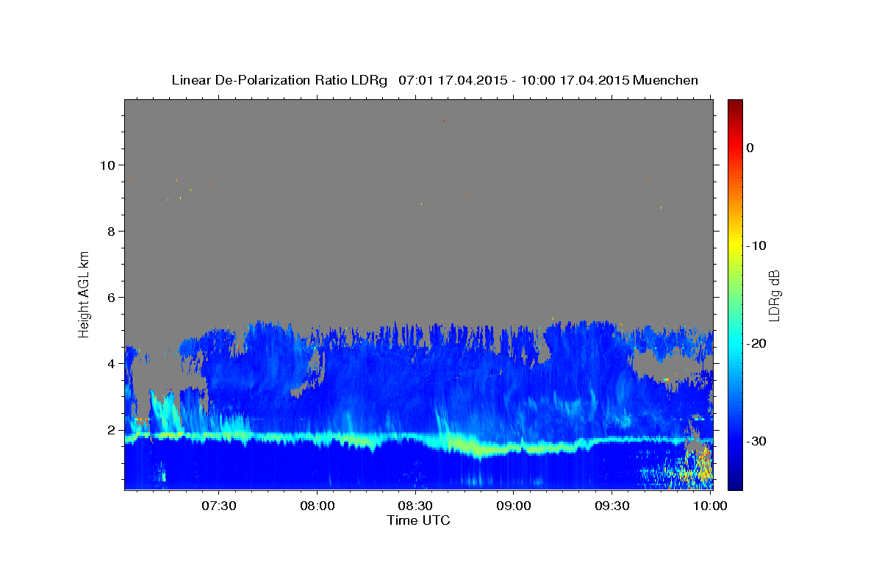Click the height tick label 4

112,364
